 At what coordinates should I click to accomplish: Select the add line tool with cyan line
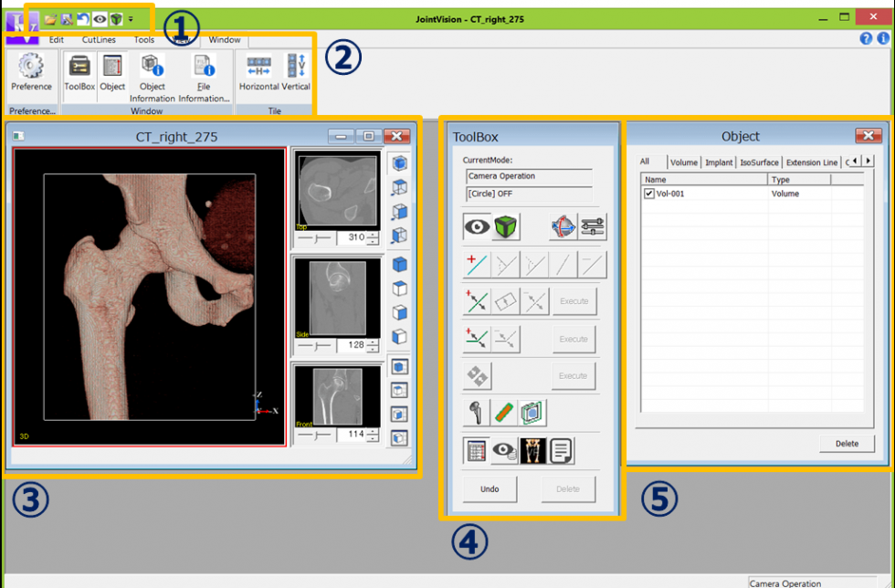[x=477, y=264]
